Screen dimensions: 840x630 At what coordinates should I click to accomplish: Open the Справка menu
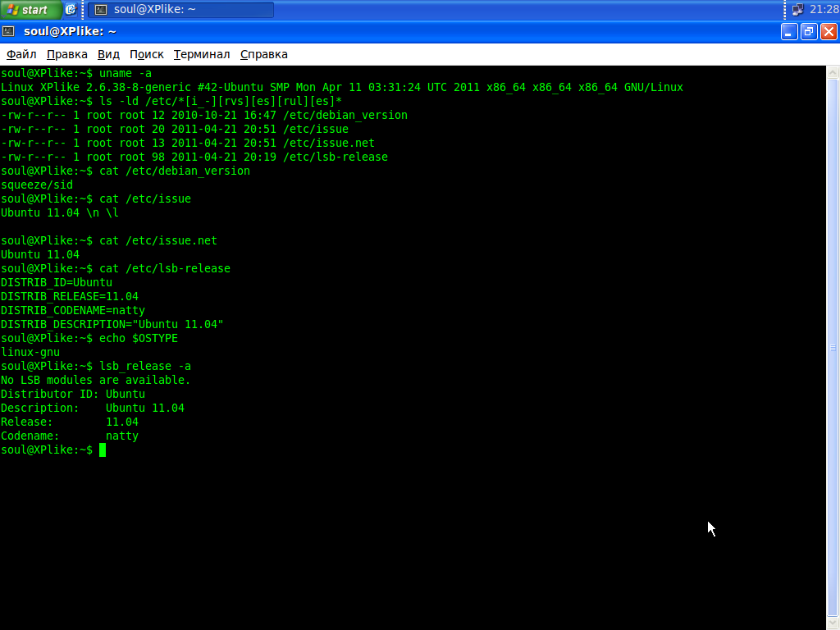[x=263, y=55]
